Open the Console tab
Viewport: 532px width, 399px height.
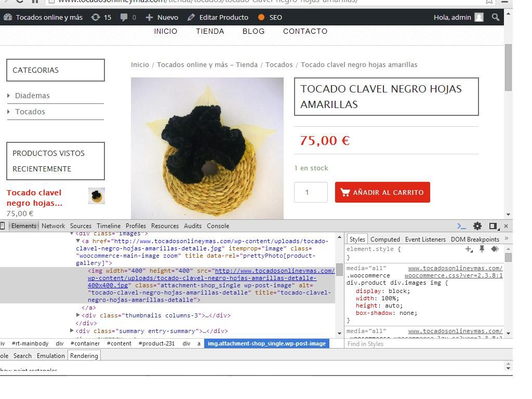(218, 226)
